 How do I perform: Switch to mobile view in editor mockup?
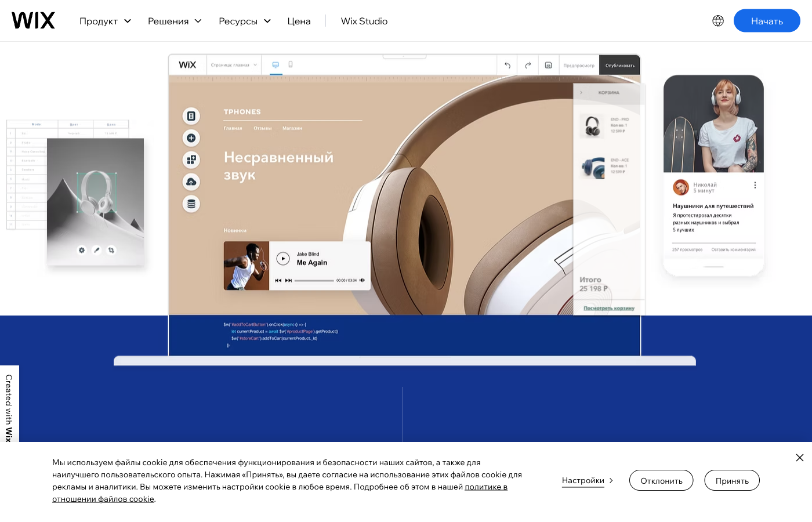291,65
